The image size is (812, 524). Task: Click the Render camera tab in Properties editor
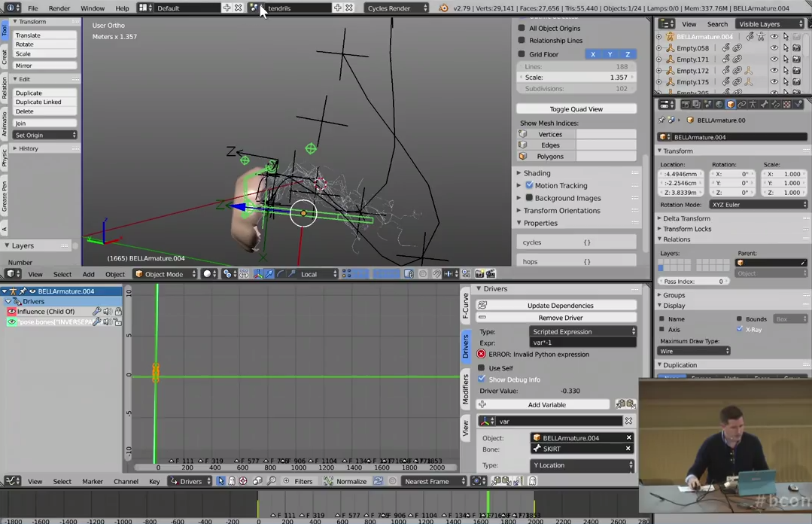(686, 104)
